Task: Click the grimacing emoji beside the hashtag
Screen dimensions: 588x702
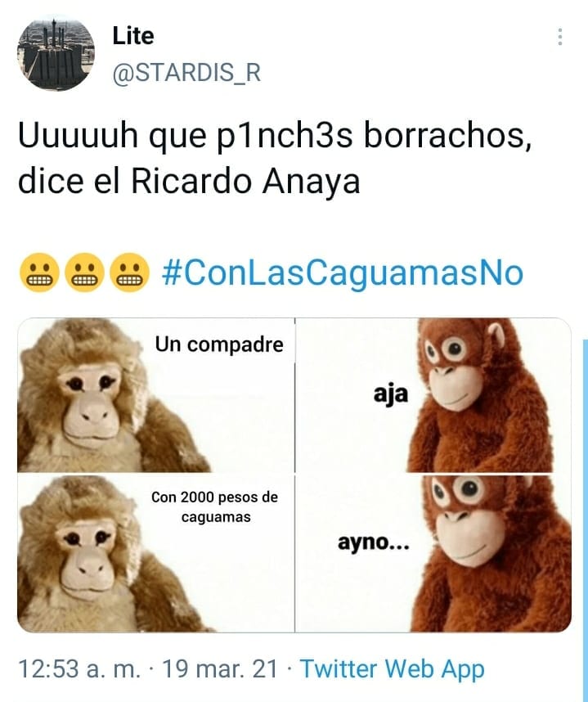Action: click(x=130, y=272)
